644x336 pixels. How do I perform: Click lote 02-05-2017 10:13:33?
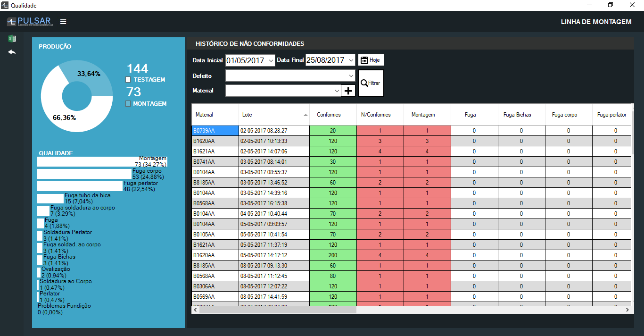(274, 141)
